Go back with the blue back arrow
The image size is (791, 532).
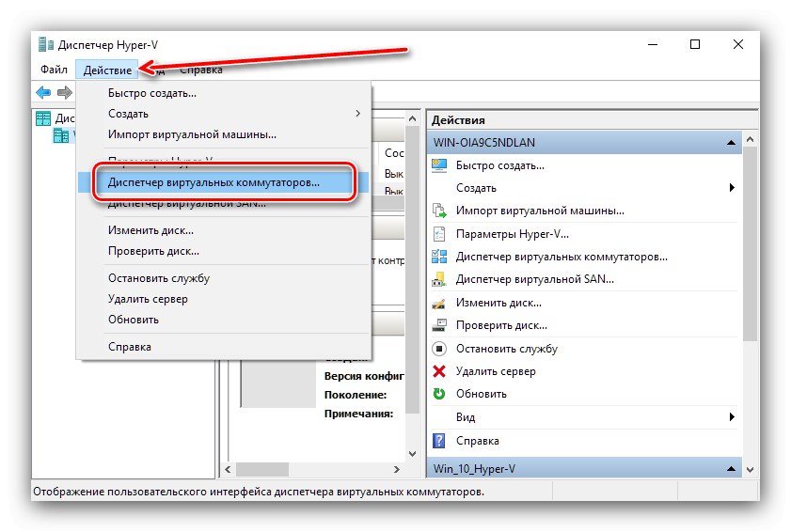tap(43, 92)
